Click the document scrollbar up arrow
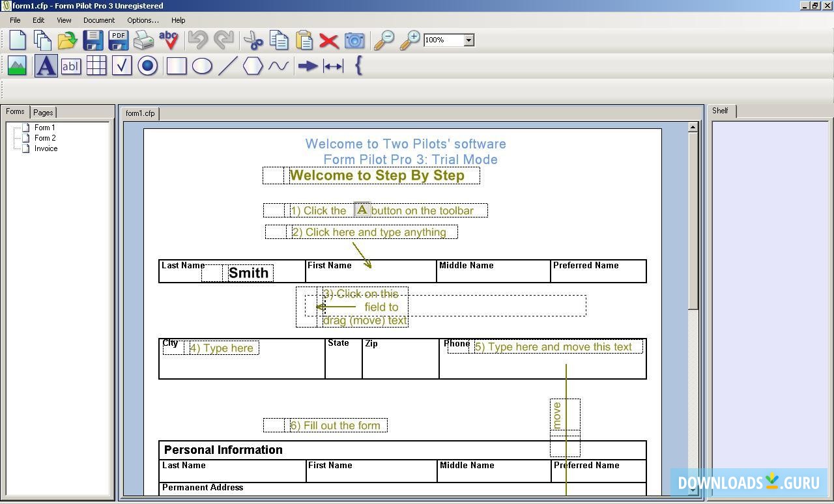The width and height of the screenshot is (834, 504). (693, 128)
